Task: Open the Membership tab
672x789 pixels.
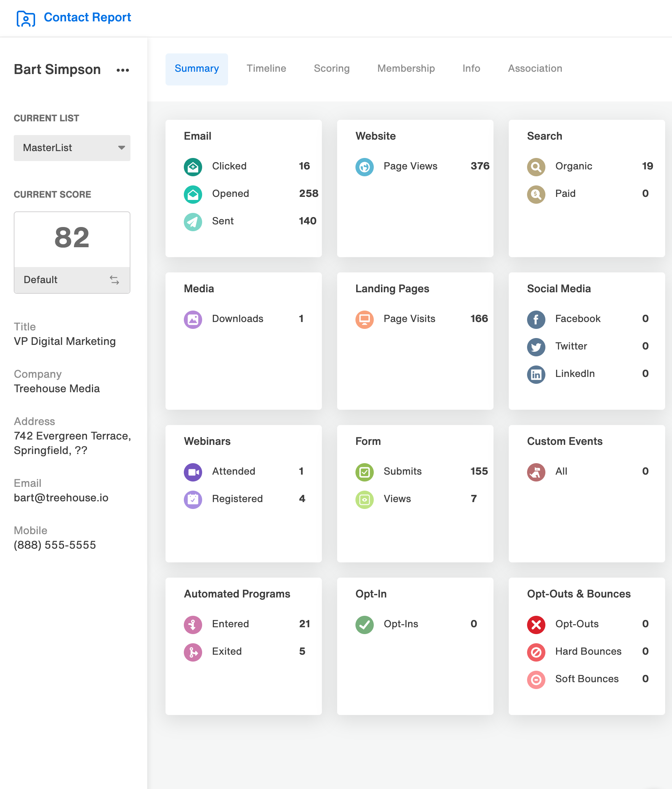Action: [x=406, y=69]
